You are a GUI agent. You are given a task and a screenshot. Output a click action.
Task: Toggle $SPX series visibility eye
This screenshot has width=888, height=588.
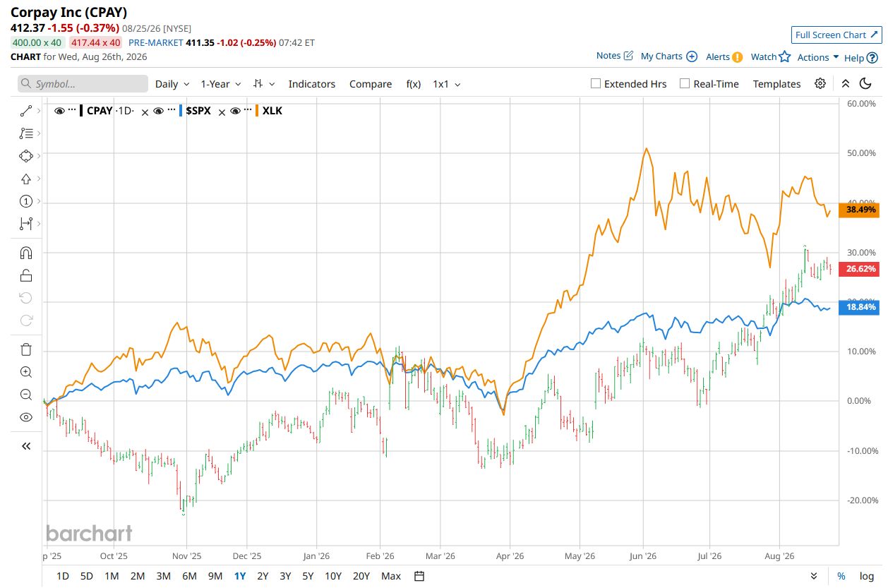(159, 111)
